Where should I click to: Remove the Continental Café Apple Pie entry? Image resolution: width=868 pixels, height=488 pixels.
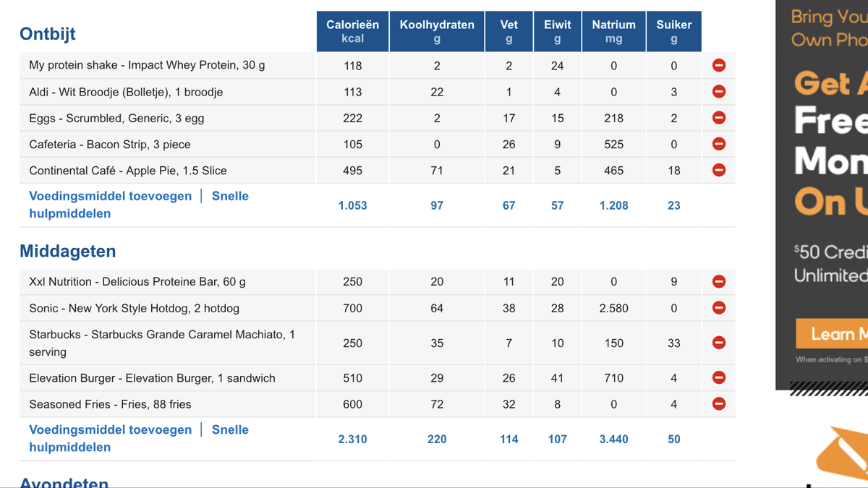pyautogui.click(x=719, y=171)
